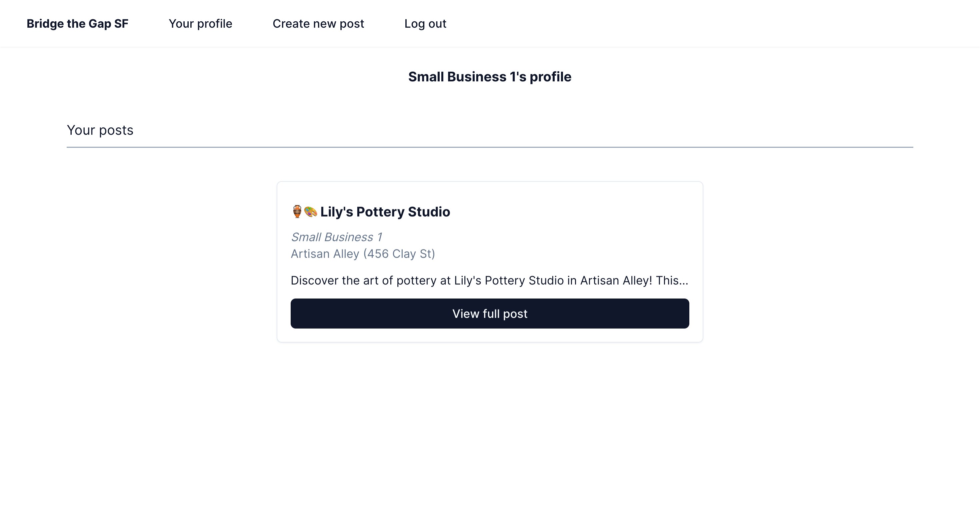This screenshot has height=532, width=980.
Task: Click the amphora vase emoji icon
Action: click(297, 211)
